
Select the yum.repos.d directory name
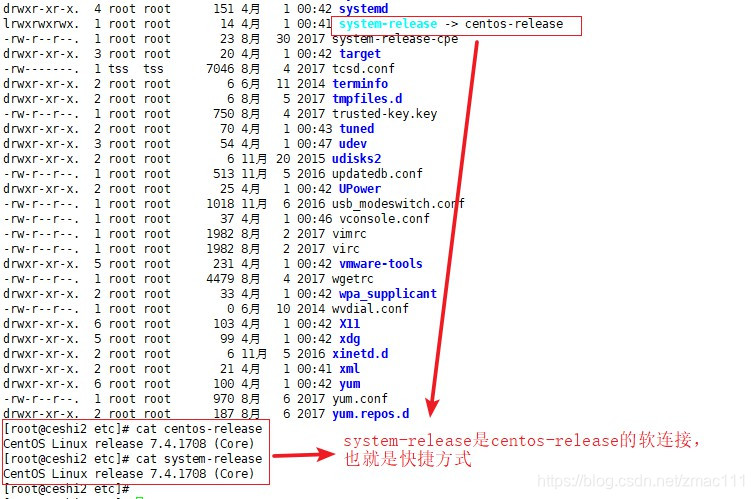pos(371,414)
